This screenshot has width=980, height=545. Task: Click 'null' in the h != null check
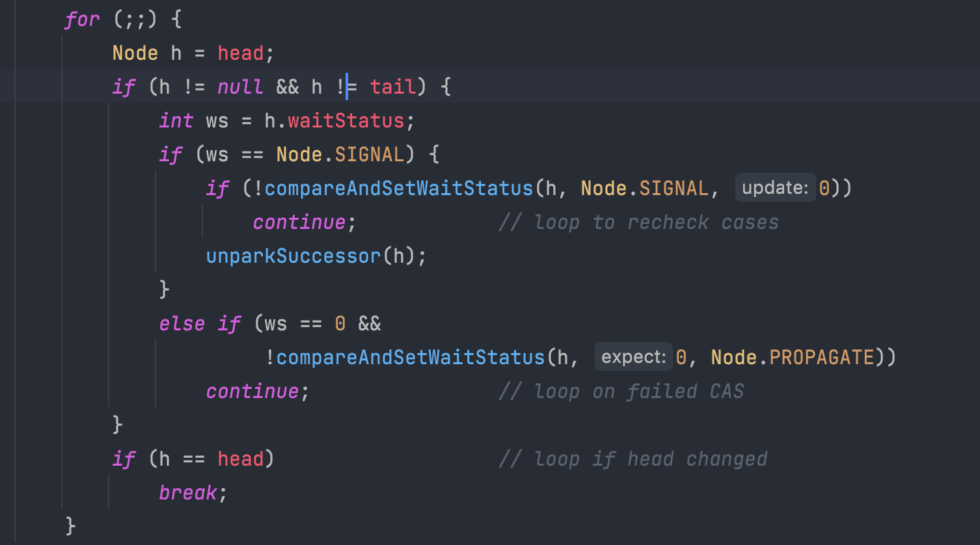pos(241,87)
